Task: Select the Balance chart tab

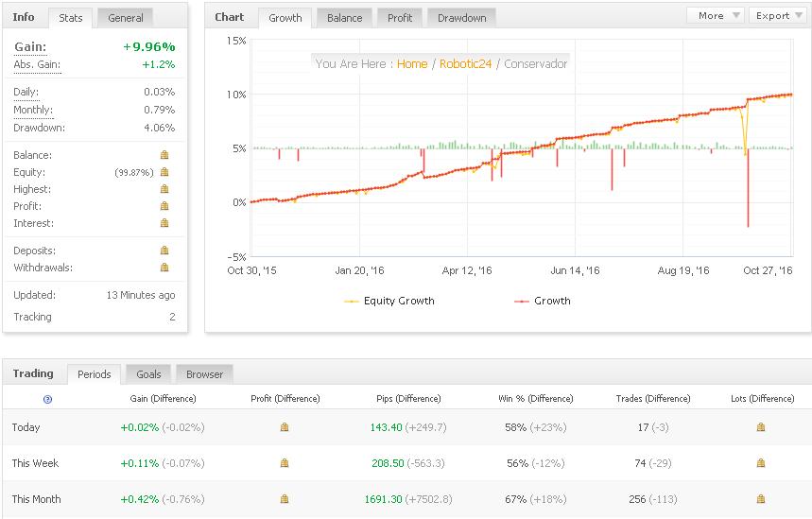Action: tap(344, 18)
